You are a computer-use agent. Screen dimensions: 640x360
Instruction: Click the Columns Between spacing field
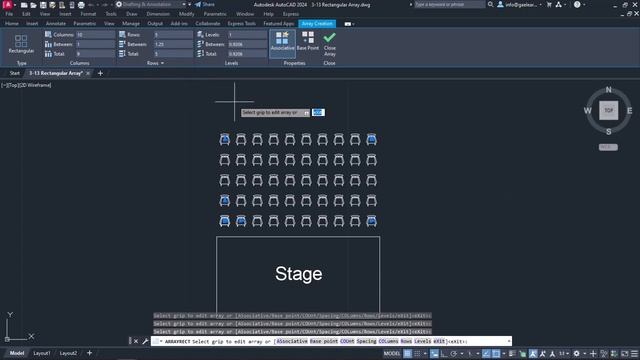click(96, 44)
